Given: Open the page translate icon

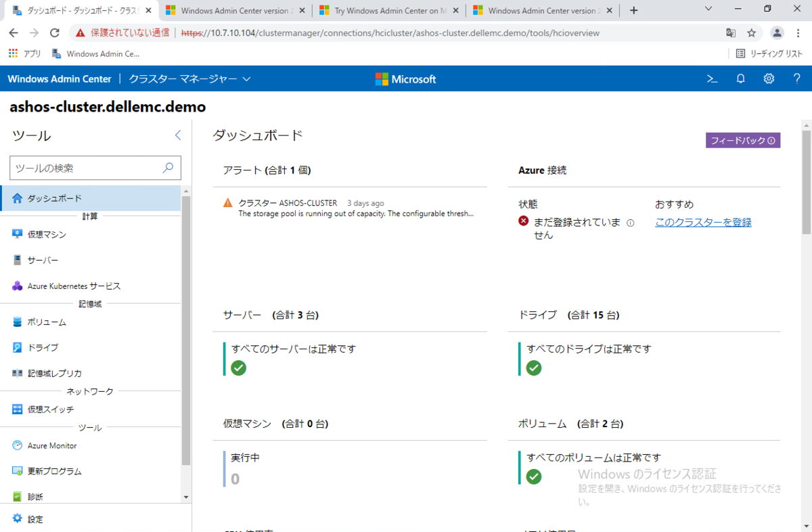Looking at the screenshot, I should 731,32.
